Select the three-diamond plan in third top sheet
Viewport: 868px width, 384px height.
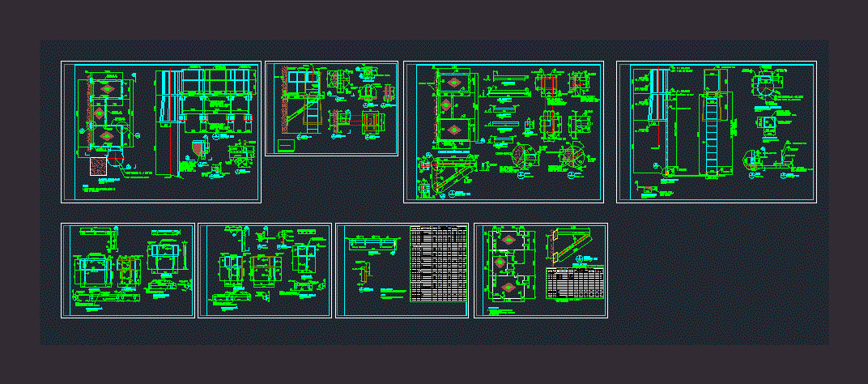(x=453, y=109)
